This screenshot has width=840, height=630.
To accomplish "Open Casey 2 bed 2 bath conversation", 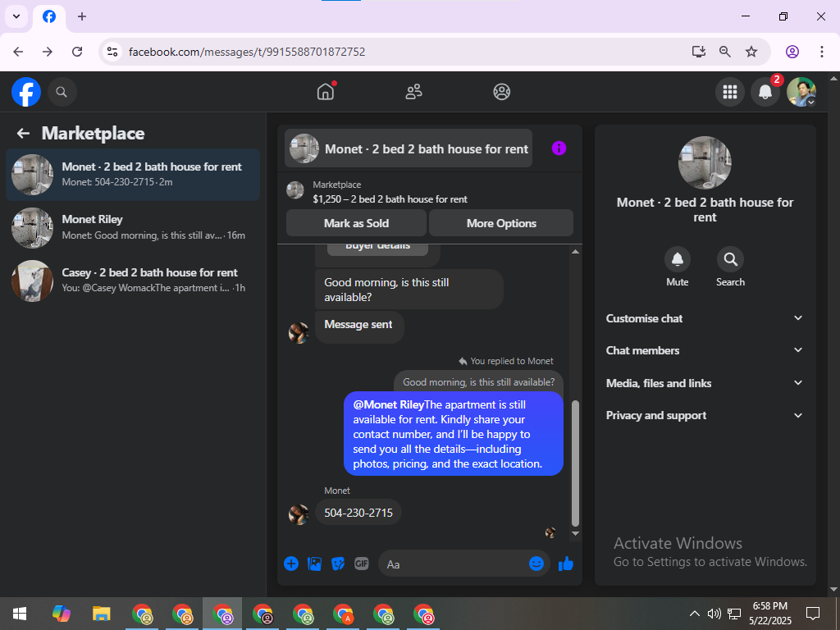I will click(x=133, y=281).
